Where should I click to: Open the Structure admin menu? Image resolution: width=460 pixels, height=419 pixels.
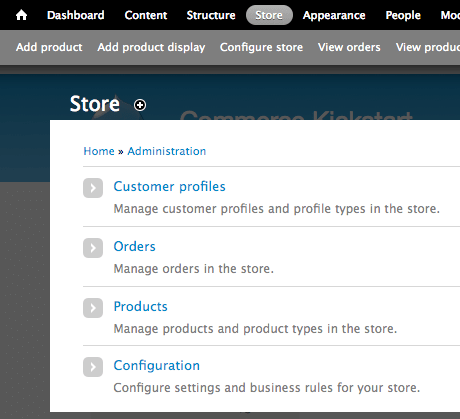click(211, 15)
